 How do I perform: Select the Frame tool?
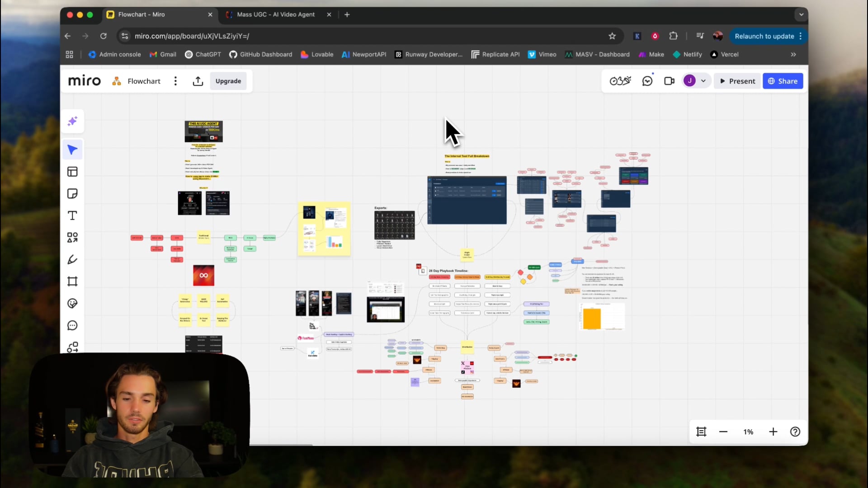point(72,282)
